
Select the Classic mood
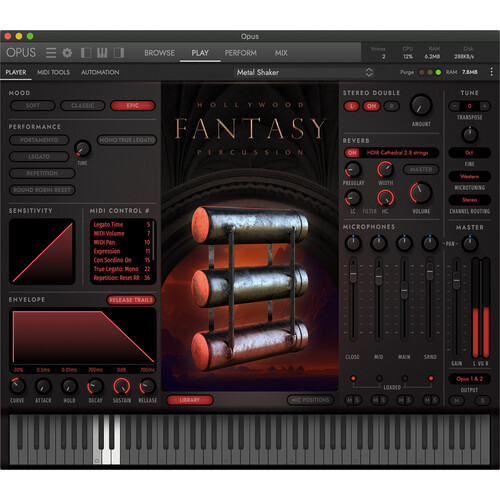[83, 106]
